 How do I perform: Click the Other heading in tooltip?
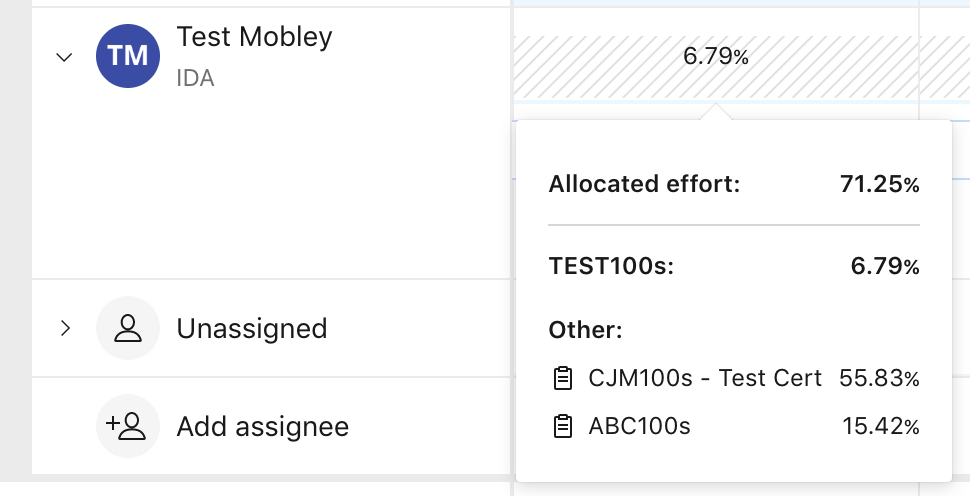pyautogui.click(x=585, y=330)
